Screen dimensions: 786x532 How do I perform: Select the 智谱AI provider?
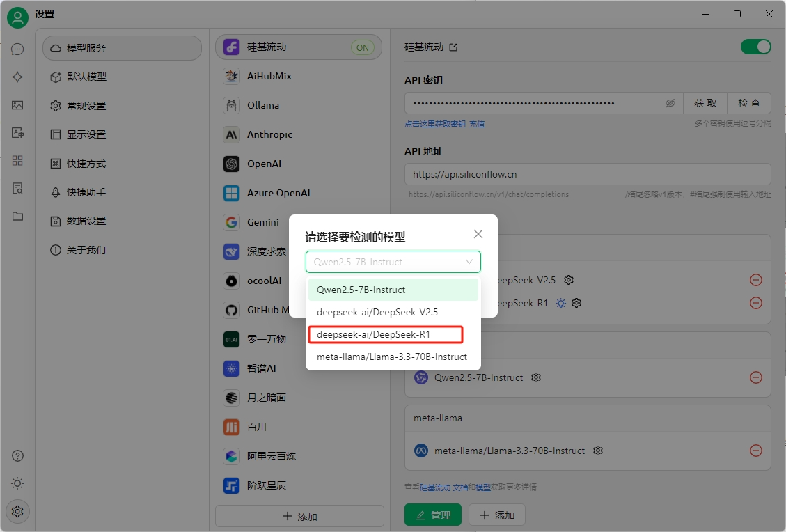299,368
